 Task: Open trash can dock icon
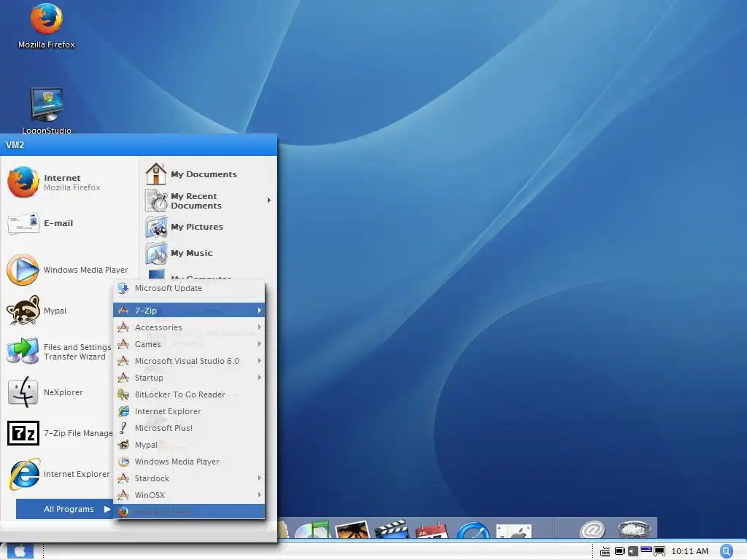pyautogui.click(x=634, y=529)
